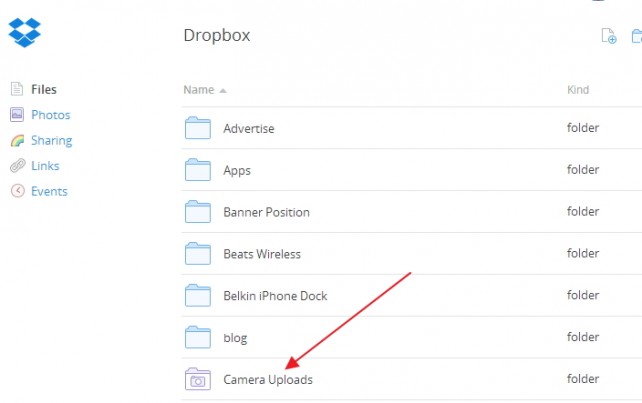The width and height of the screenshot is (642, 403).
Task: Open the Banner Position folder
Action: 266,212
